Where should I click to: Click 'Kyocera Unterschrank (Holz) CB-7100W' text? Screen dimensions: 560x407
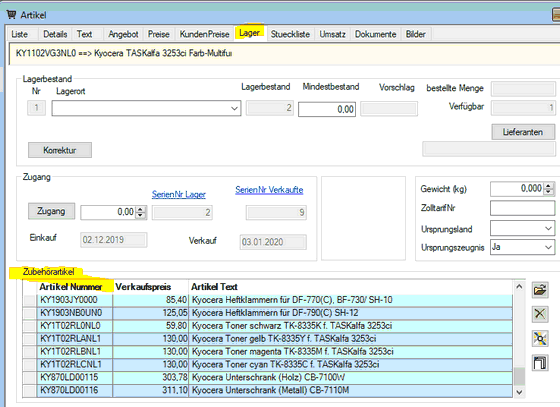tap(269, 377)
